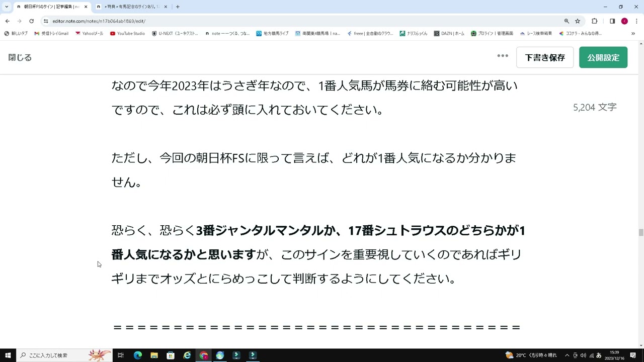Expand hidden icons in the system tray
Viewport: 644px width, 362px height.
pos(568,355)
